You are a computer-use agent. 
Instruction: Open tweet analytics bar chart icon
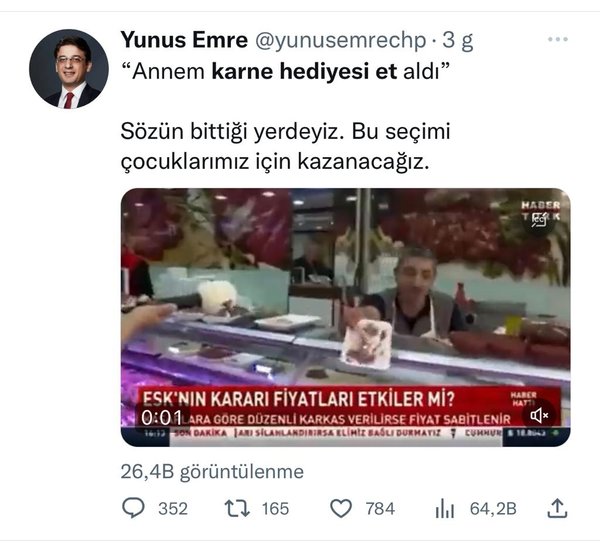pos(444,509)
